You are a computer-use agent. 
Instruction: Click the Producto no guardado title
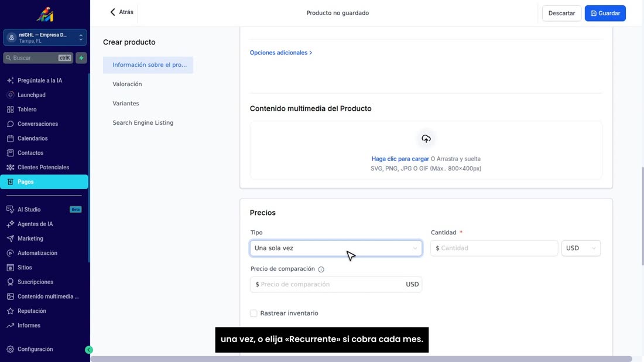[x=338, y=13]
